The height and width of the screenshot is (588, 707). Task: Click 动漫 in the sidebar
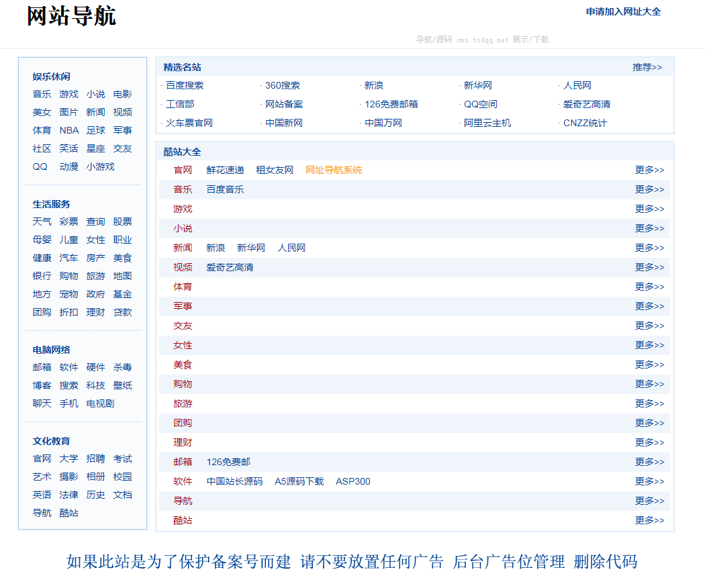pos(69,166)
